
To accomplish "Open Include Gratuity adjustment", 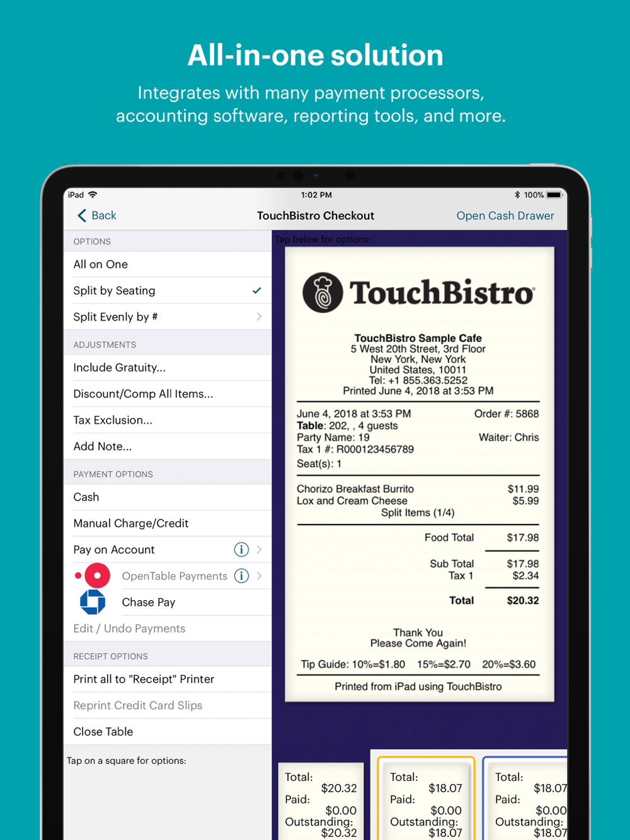I will click(x=168, y=368).
